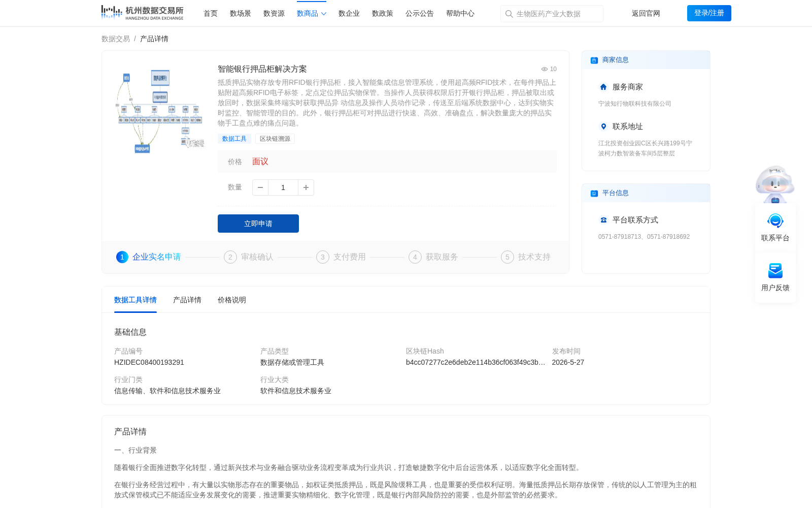Click step 1 企业实名申请
812x508 pixels.
(x=149, y=257)
